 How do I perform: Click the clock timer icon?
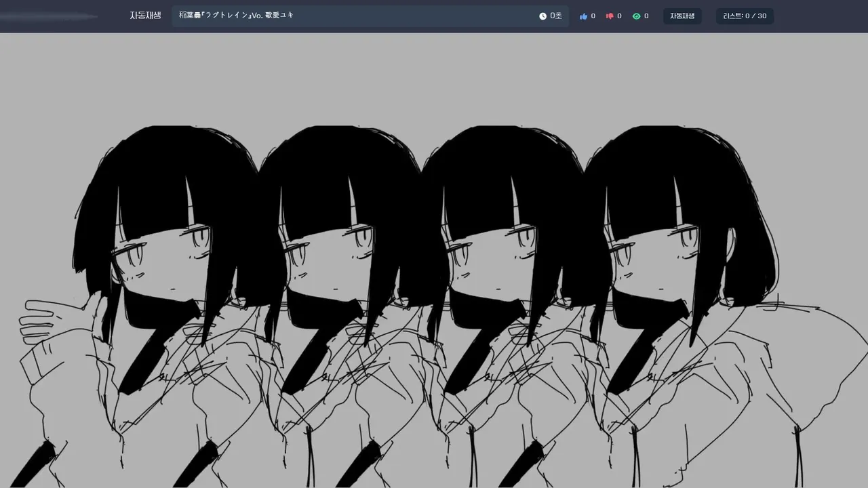coord(542,16)
